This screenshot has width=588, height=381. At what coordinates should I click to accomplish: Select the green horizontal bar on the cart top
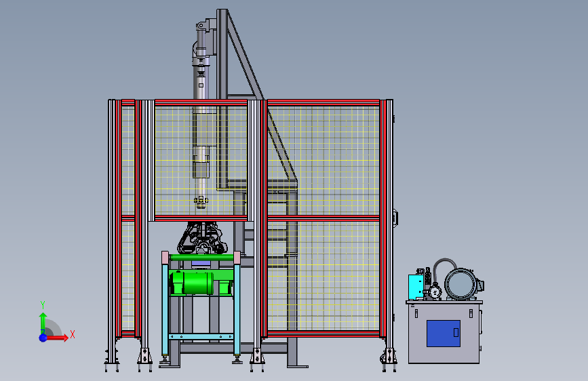click(201, 257)
